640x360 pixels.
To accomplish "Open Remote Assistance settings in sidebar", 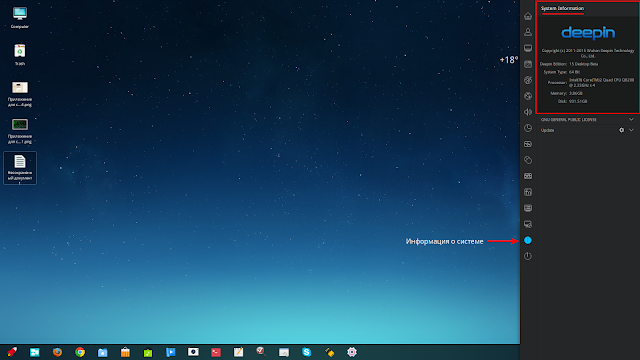I will coord(528,224).
